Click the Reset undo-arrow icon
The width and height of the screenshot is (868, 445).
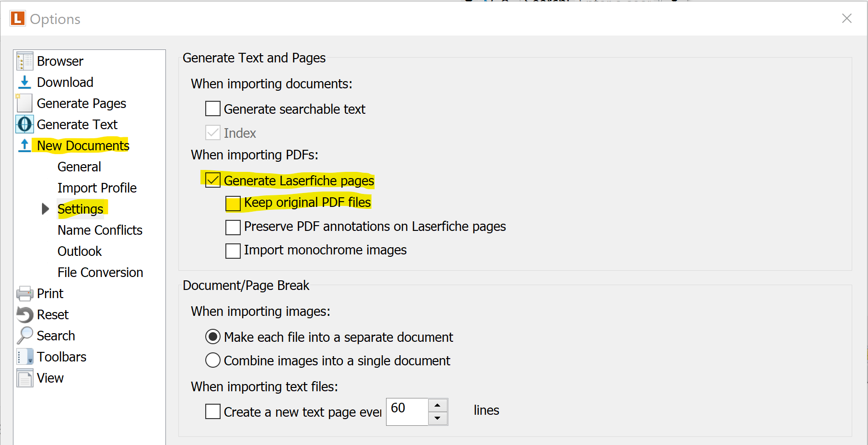(x=25, y=314)
